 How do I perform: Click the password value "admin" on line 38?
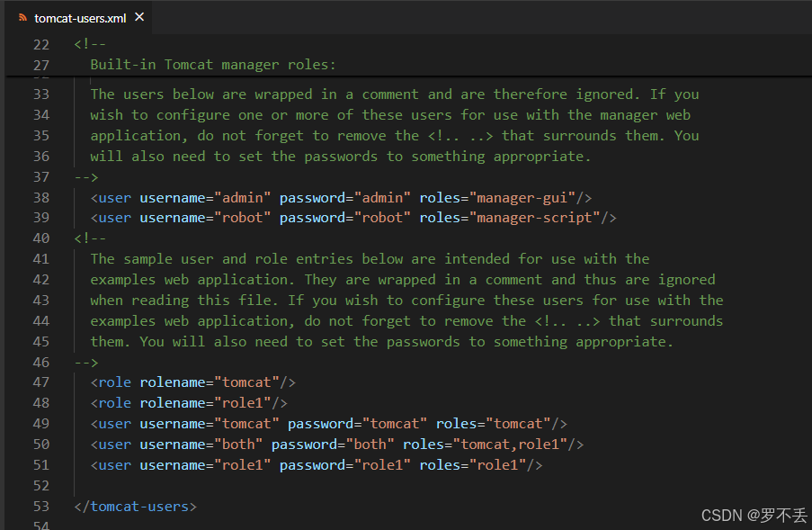pos(382,198)
